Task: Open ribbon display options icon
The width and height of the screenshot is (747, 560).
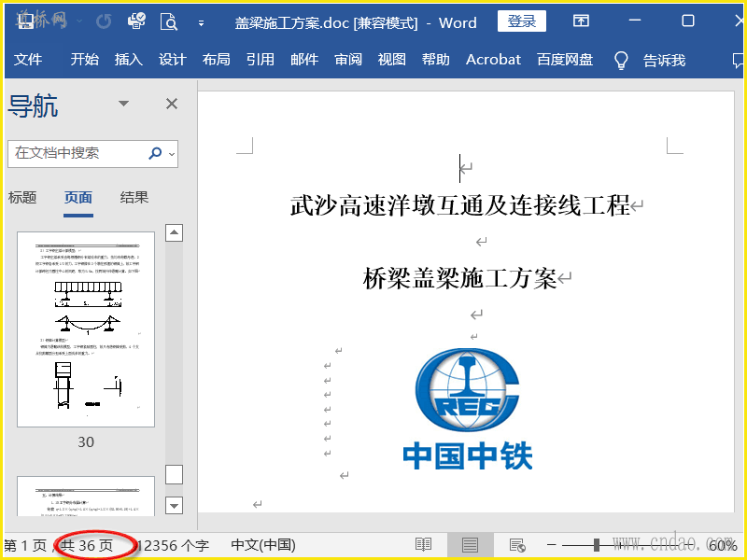Action: click(581, 21)
